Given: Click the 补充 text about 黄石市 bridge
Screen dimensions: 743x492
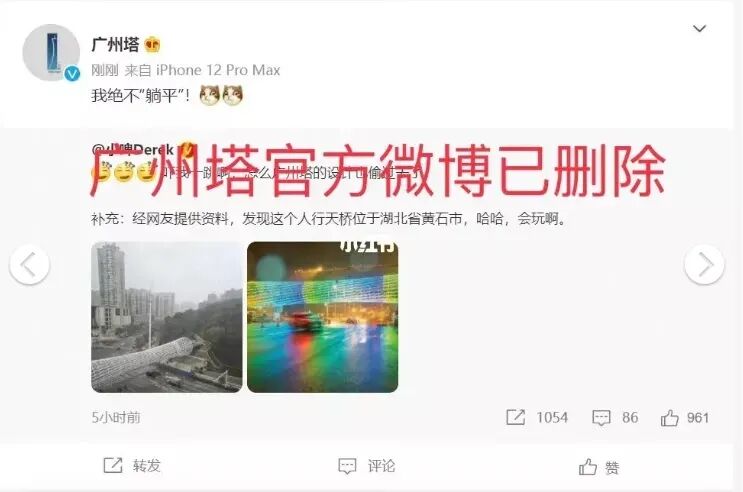Looking at the screenshot, I should (329, 219).
